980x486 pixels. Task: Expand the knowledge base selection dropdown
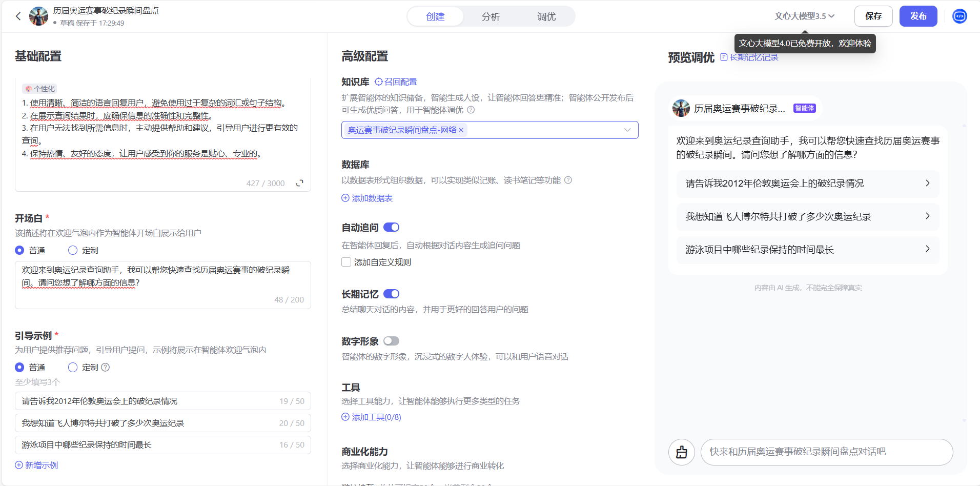pos(627,130)
